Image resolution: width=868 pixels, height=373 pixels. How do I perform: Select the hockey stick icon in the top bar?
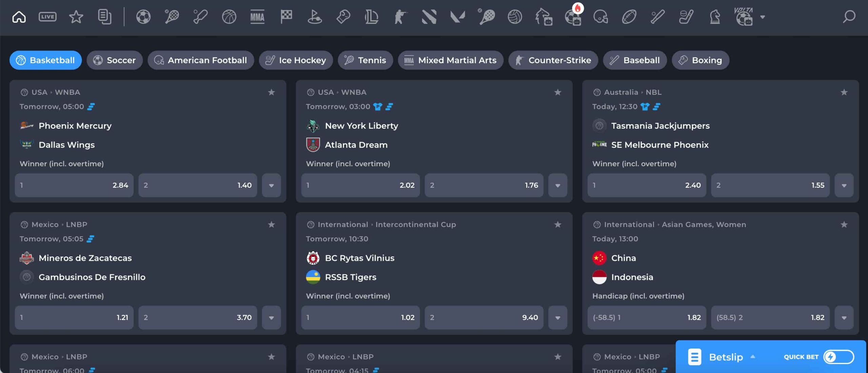tap(686, 17)
